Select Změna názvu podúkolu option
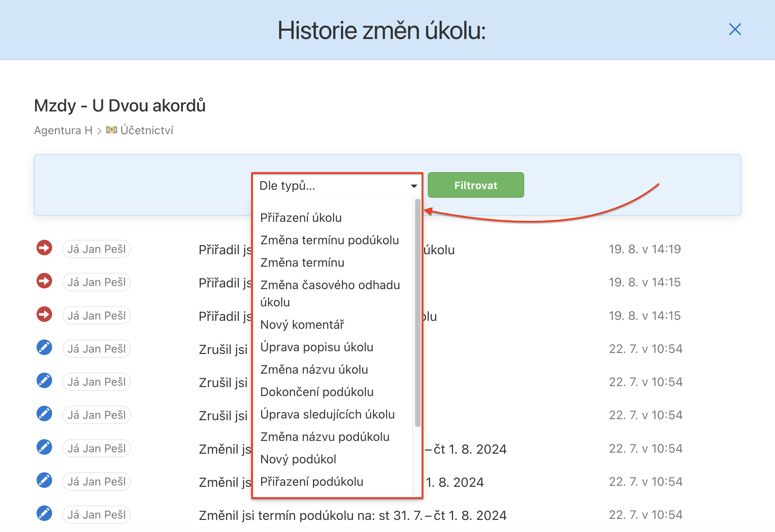The height and width of the screenshot is (532, 775). pos(325,437)
